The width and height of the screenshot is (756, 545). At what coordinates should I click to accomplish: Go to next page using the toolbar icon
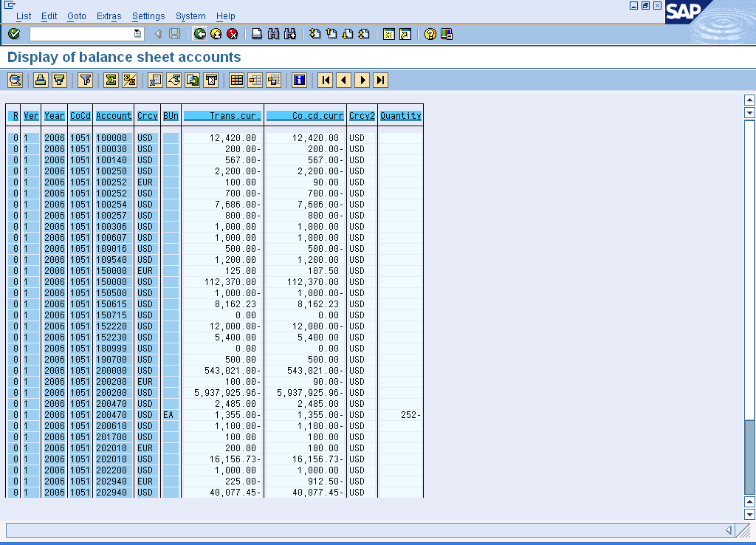click(x=348, y=34)
